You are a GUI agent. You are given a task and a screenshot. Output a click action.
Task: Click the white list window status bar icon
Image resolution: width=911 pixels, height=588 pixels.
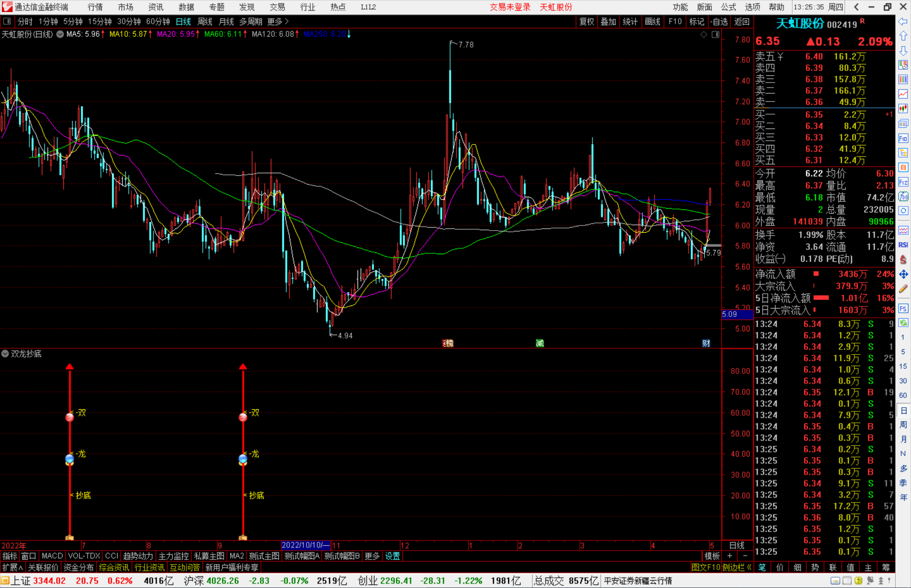[x=847, y=581]
